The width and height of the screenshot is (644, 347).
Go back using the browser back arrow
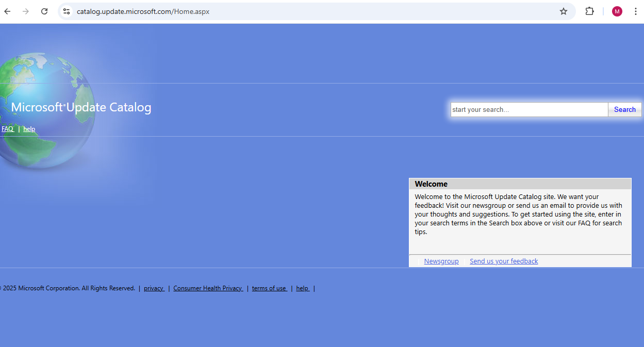[8, 11]
